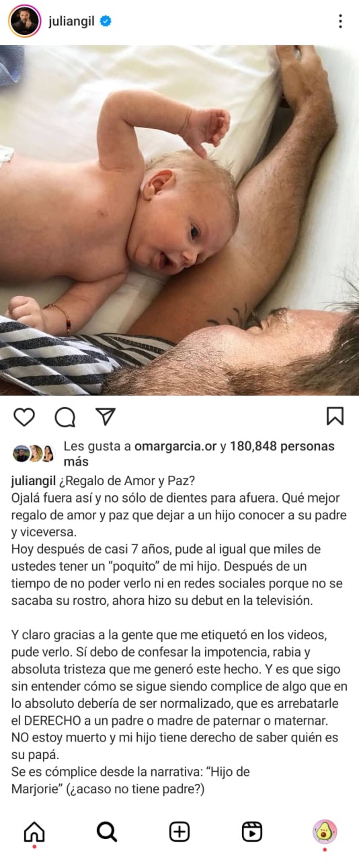Viewport: 359px width, 868px height.
Task: Tap the baby and father photo
Action: point(180,220)
